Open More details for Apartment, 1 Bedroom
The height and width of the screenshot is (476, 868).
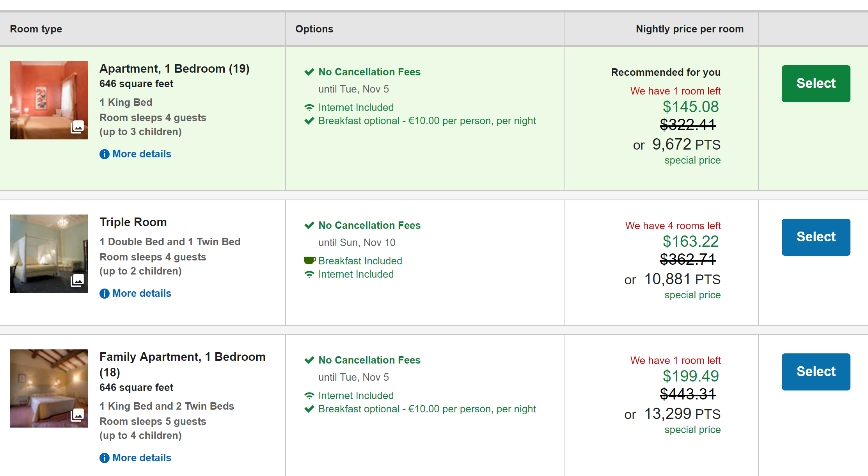tap(142, 154)
